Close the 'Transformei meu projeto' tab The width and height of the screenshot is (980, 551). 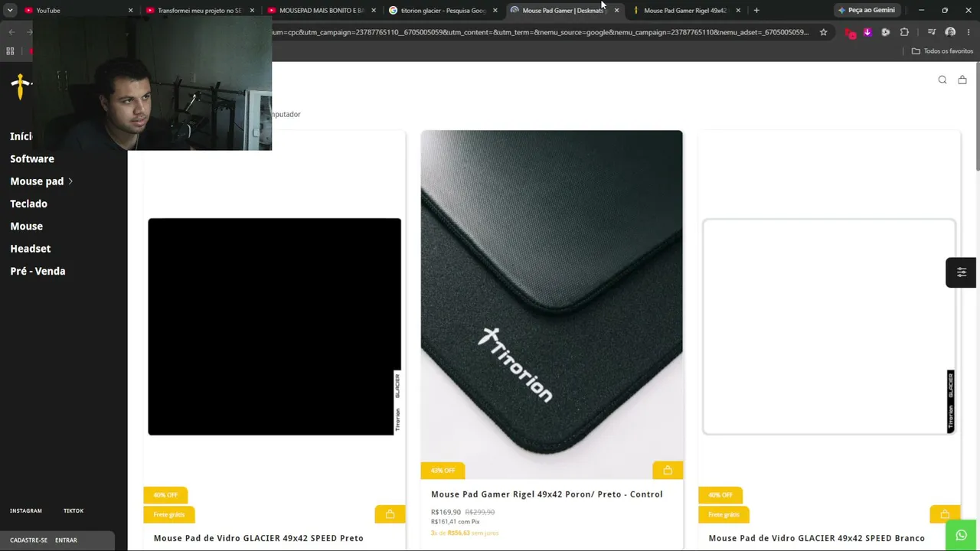[252, 10]
